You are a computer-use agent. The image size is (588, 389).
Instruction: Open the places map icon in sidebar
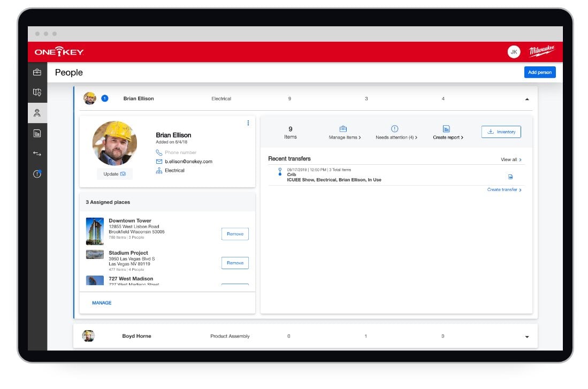pyautogui.click(x=37, y=93)
